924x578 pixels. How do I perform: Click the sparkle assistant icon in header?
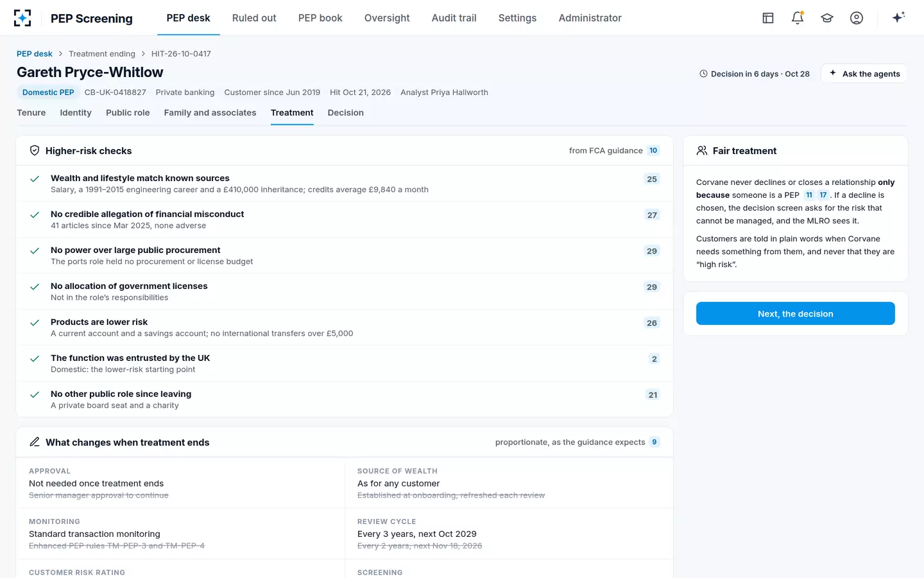[898, 17]
